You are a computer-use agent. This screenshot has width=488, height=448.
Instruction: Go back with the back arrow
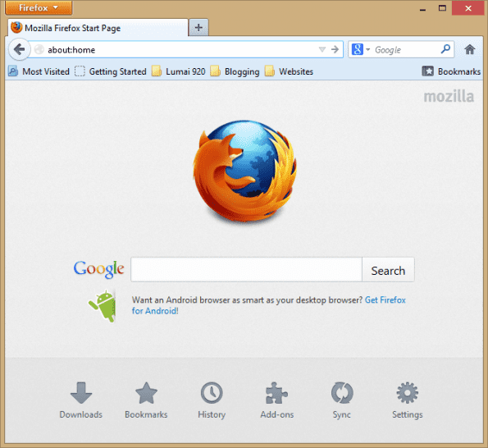[20, 49]
